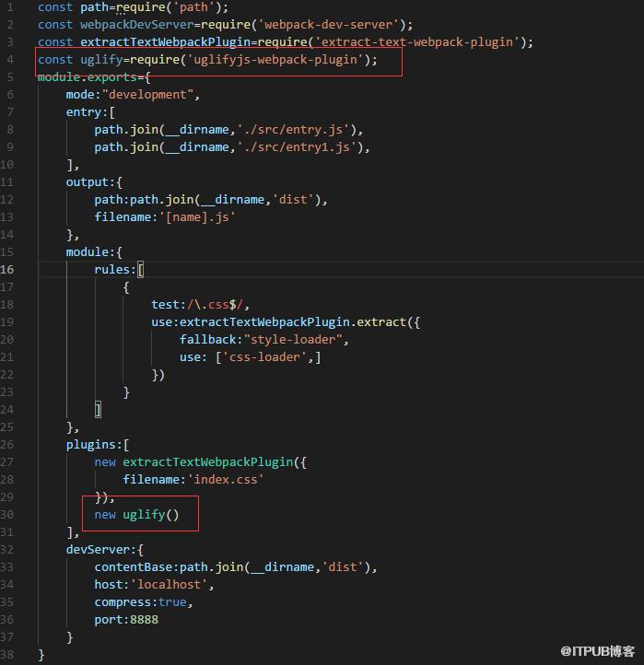Screen dimensions: 644x665
Task: Click 'new uglify()' on line 30
Action: (x=136, y=515)
